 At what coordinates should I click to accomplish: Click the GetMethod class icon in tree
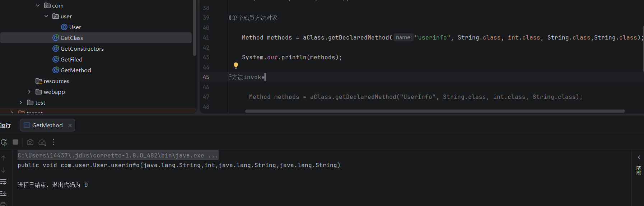pyautogui.click(x=56, y=70)
